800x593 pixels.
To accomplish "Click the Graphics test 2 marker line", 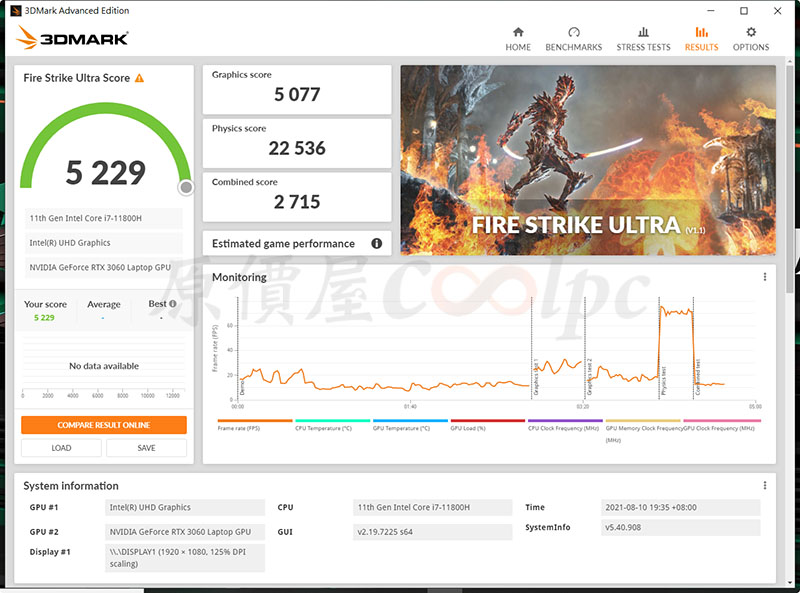I will coord(585,348).
